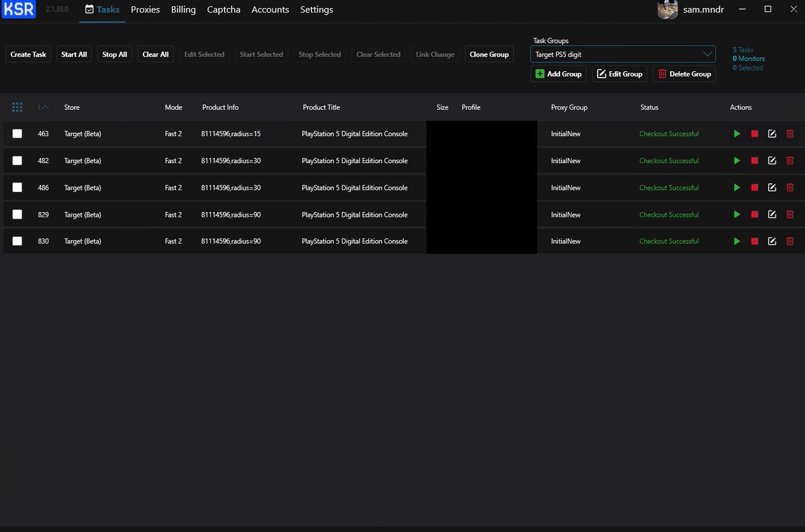Screen dimensions: 805x532
Task: Edit task 829 using pencil icon
Action: pos(772,215)
